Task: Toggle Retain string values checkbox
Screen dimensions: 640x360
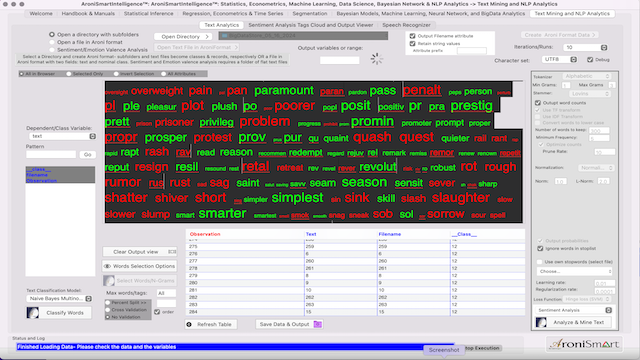Action: 412,43
